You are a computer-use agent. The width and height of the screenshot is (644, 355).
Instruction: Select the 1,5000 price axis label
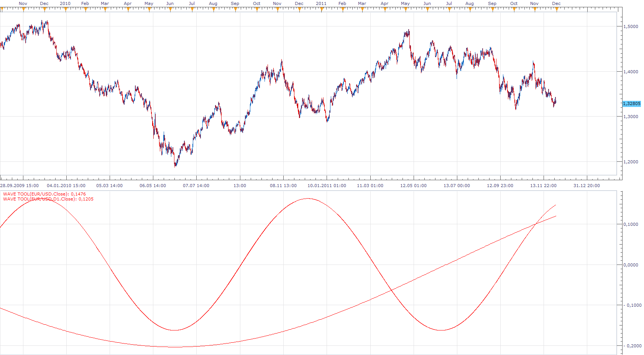click(631, 26)
